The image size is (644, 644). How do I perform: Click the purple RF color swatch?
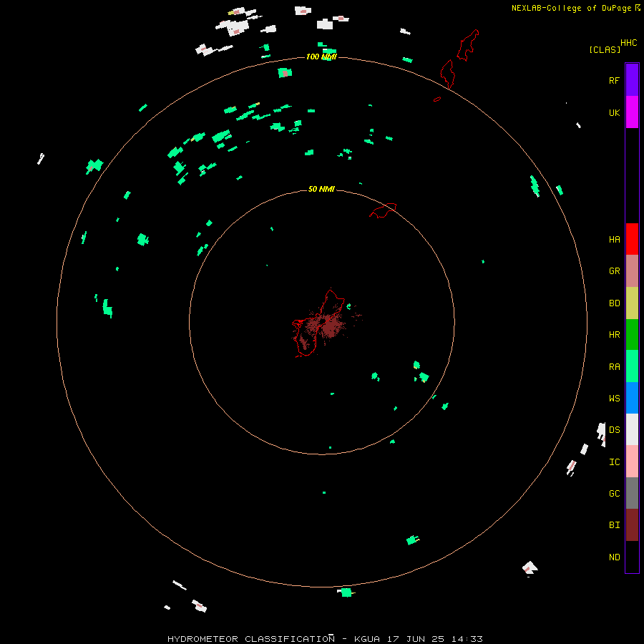pyautogui.click(x=632, y=80)
